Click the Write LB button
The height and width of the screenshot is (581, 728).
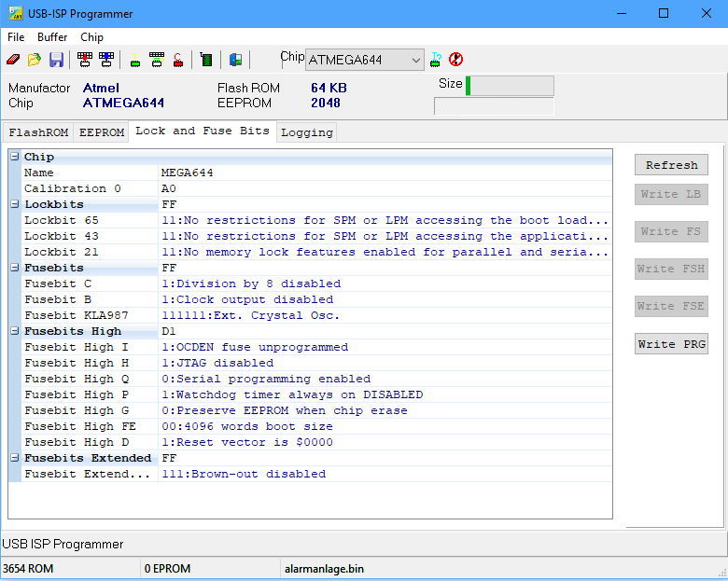coord(671,194)
